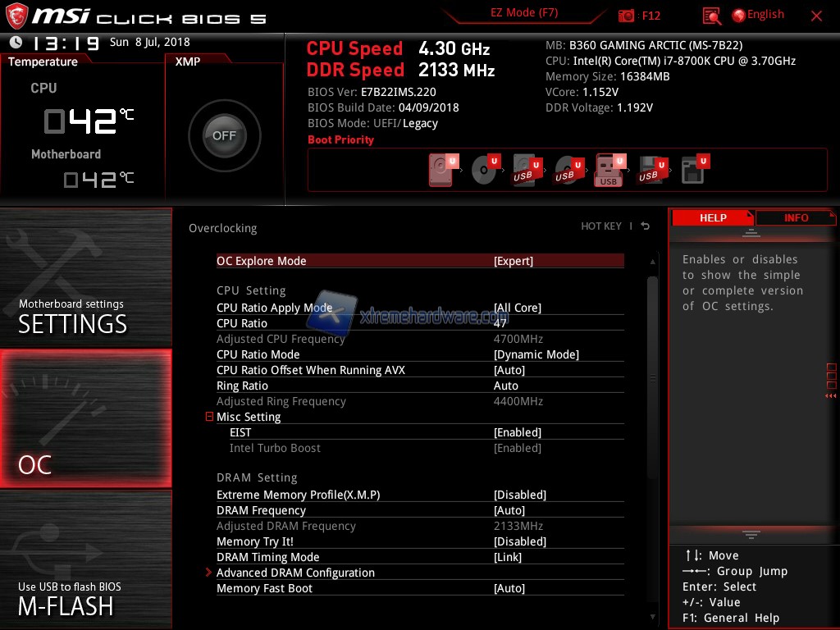Select the first hard disk boot device
This screenshot has width=840, height=630.
pos(441,171)
